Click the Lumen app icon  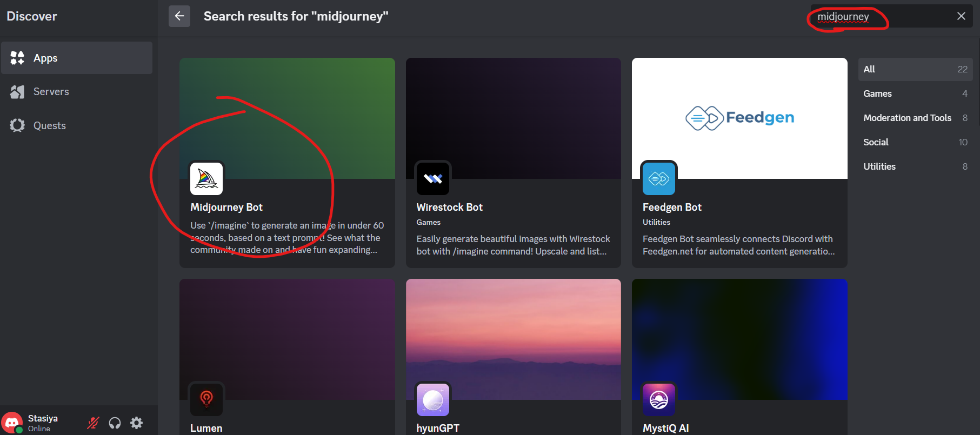(x=206, y=399)
